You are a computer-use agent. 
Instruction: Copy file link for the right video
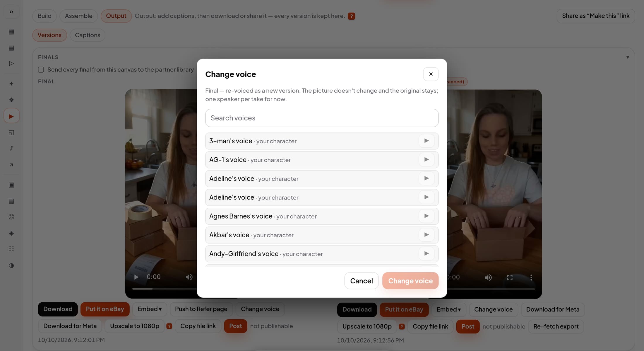tap(430, 326)
